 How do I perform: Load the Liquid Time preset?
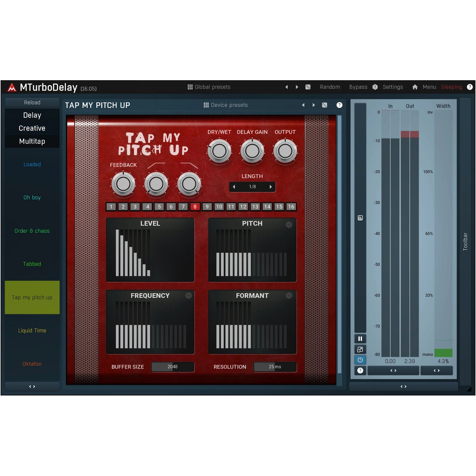pyautogui.click(x=32, y=331)
